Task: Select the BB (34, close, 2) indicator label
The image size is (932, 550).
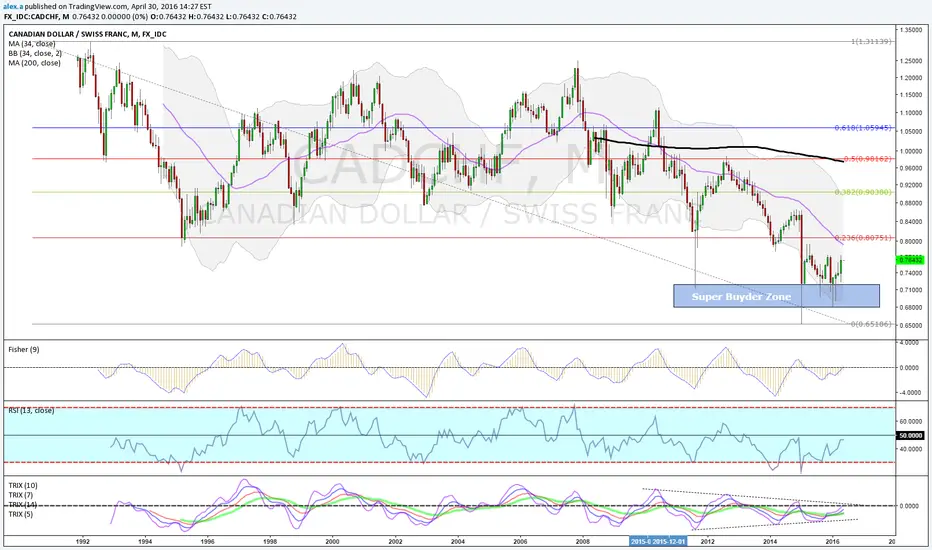Action: tap(34, 54)
